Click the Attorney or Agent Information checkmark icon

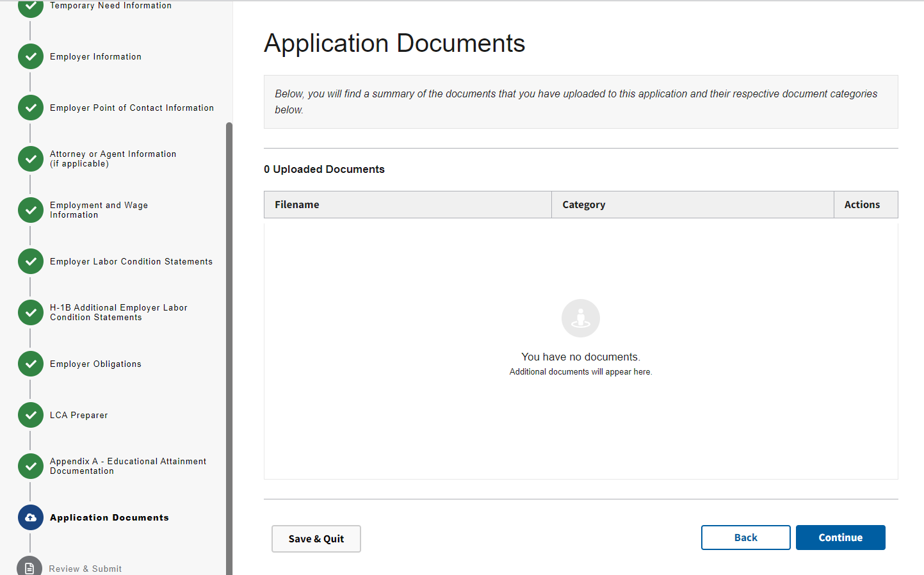pos(31,159)
